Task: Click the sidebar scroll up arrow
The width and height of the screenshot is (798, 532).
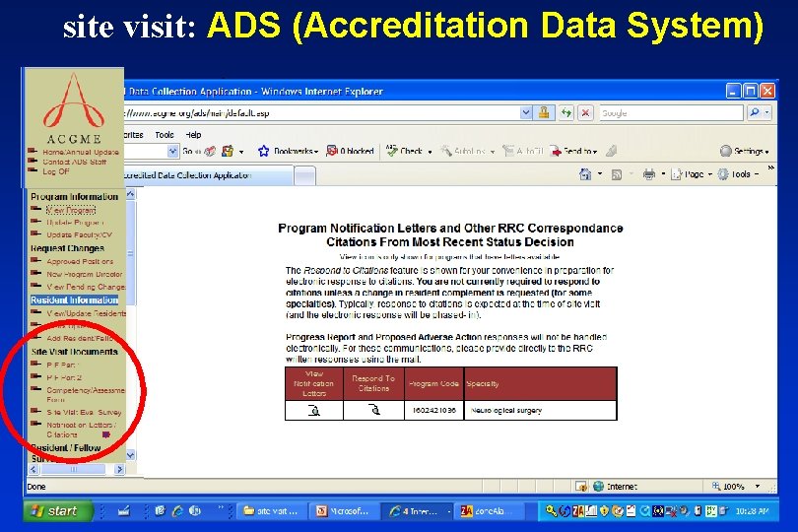Action: tap(130, 194)
